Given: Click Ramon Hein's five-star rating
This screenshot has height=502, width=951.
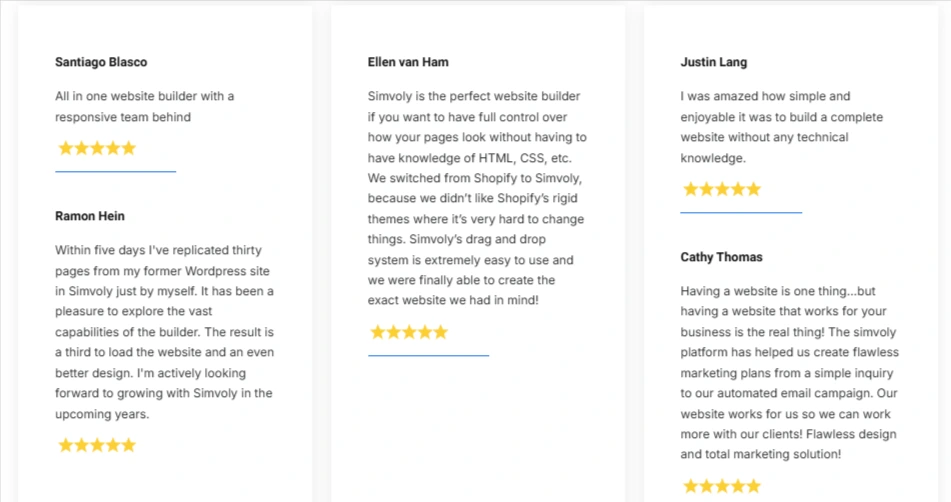Looking at the screenshot, I should (x=97, y=446).
